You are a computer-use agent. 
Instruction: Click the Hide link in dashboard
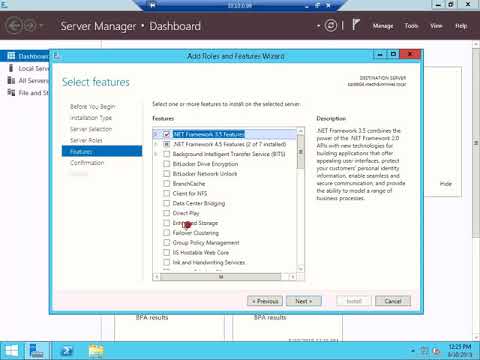coord(446,184)
